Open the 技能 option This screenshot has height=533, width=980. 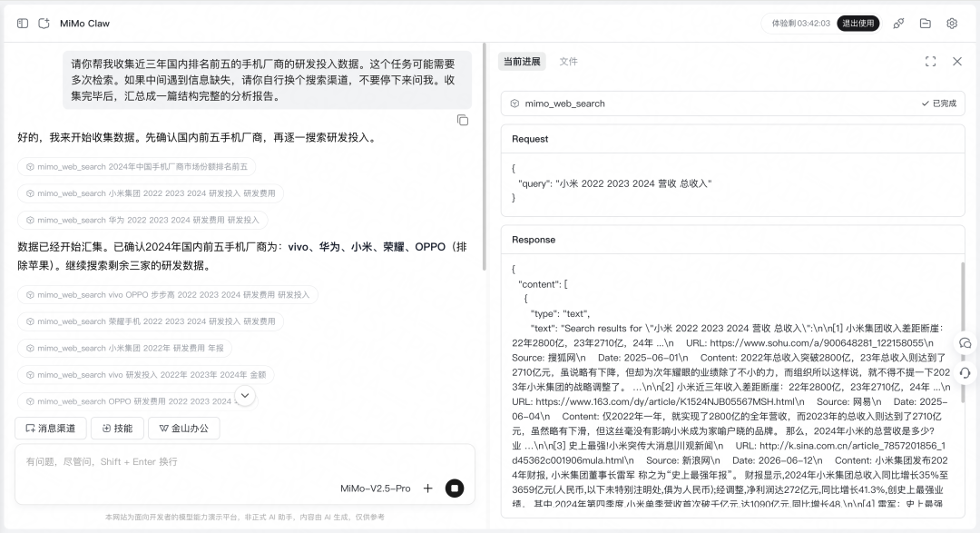tap(117, 428)
